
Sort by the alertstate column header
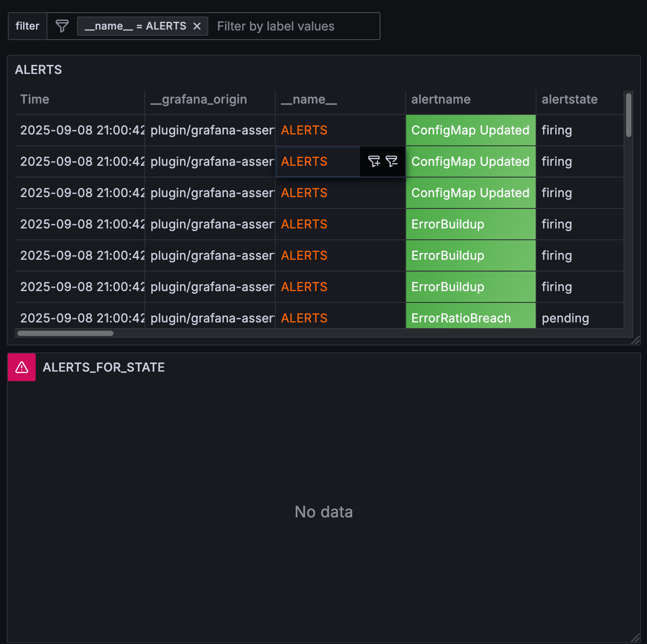tap(569, 99)
